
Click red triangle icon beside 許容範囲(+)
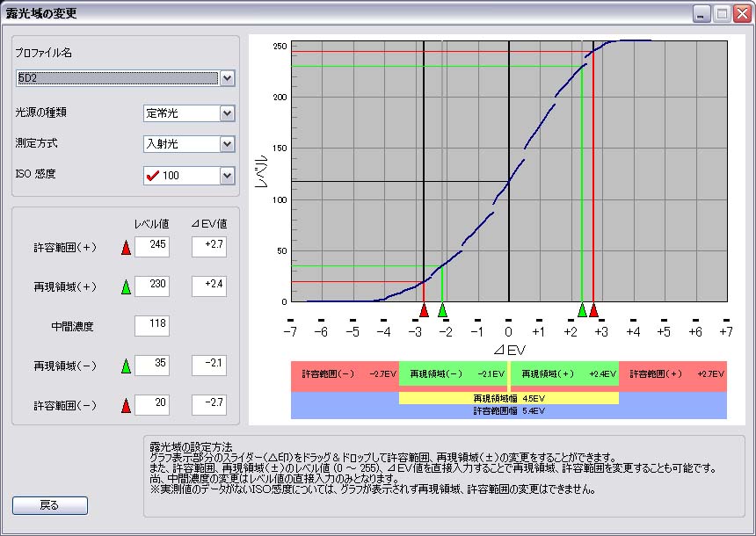(x=126, y=248)
